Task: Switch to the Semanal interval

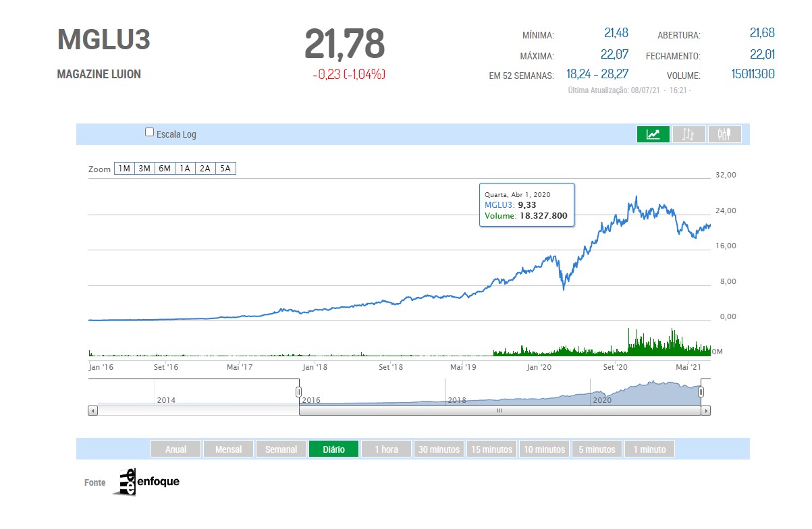Action: pos(281,449)
